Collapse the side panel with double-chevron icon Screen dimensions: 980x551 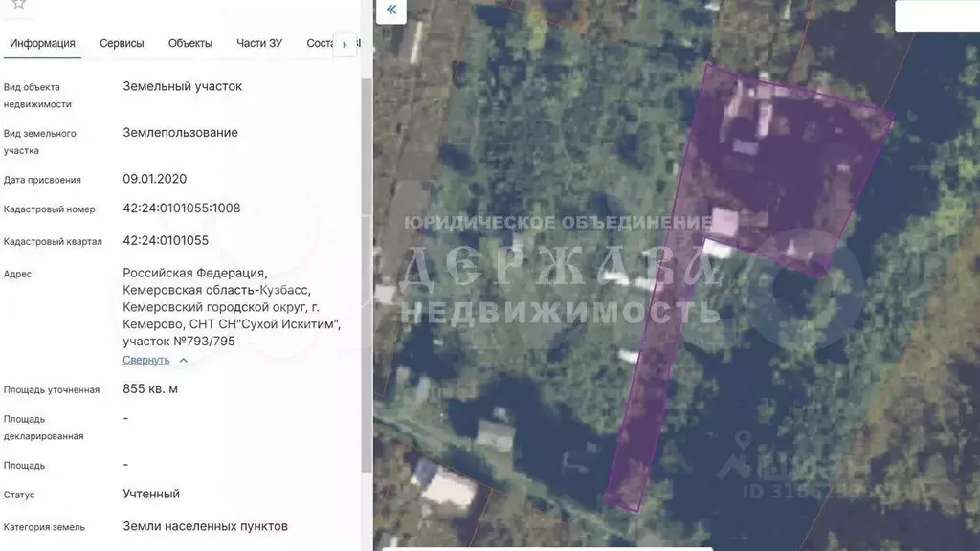click(x=391, y=10)
